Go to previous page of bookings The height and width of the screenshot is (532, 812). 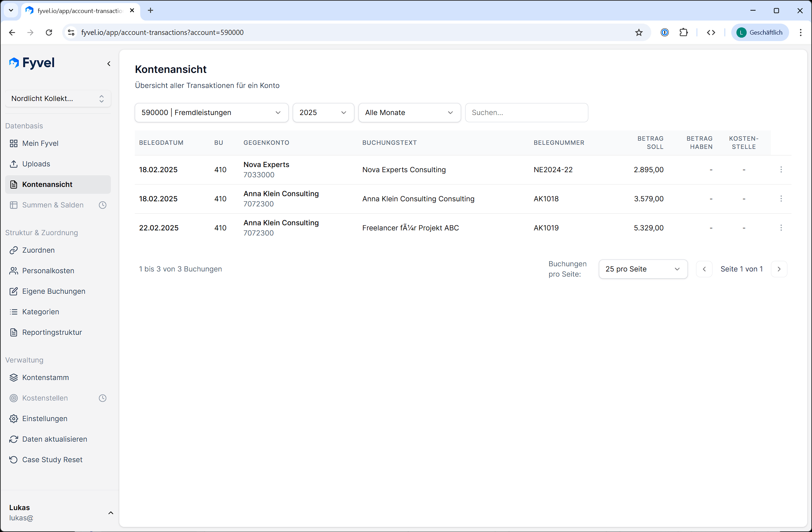(x=704, y=269)
